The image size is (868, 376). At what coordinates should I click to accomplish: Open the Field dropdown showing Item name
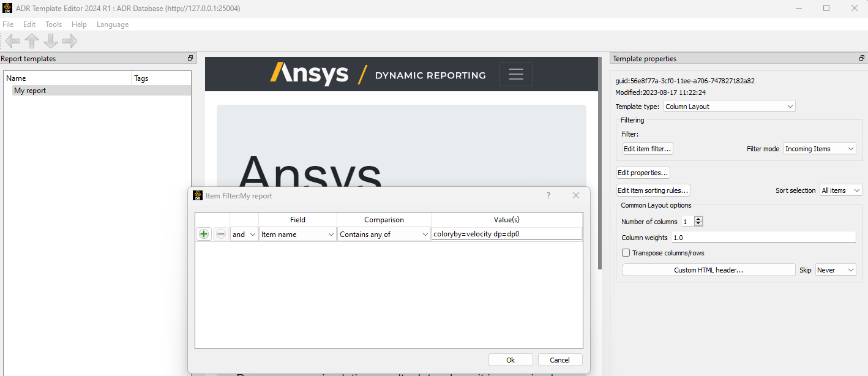tap(297, 234)
